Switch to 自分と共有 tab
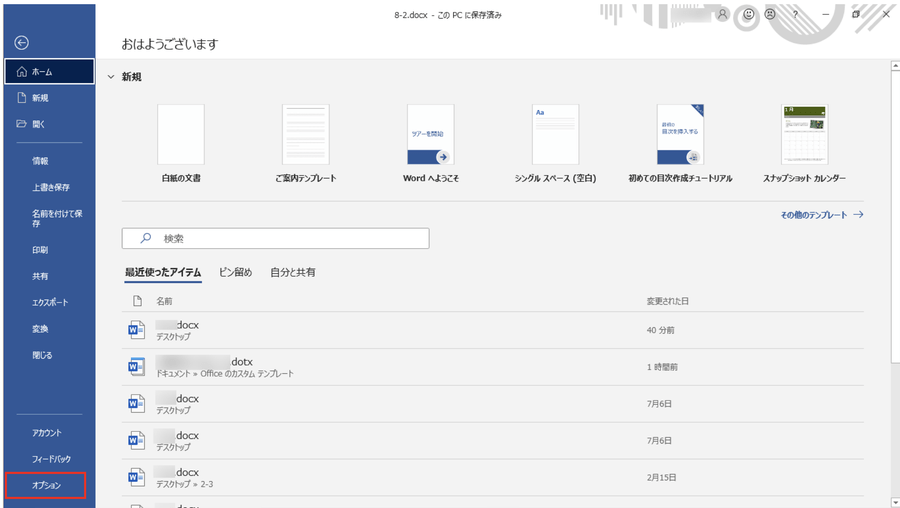The height and width of the screenshot is (508, 900). click(x=293, y=272)
